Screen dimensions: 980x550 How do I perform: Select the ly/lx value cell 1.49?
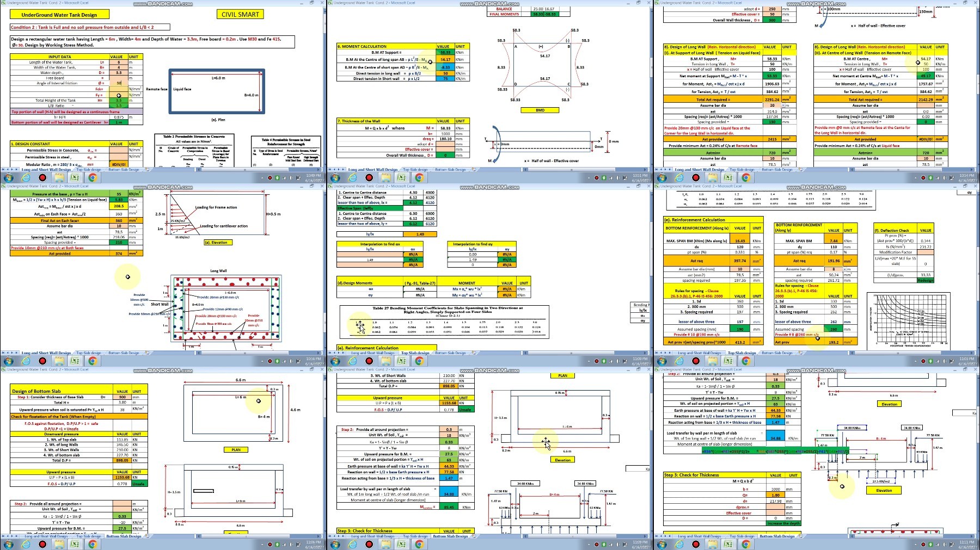(420, 234)
